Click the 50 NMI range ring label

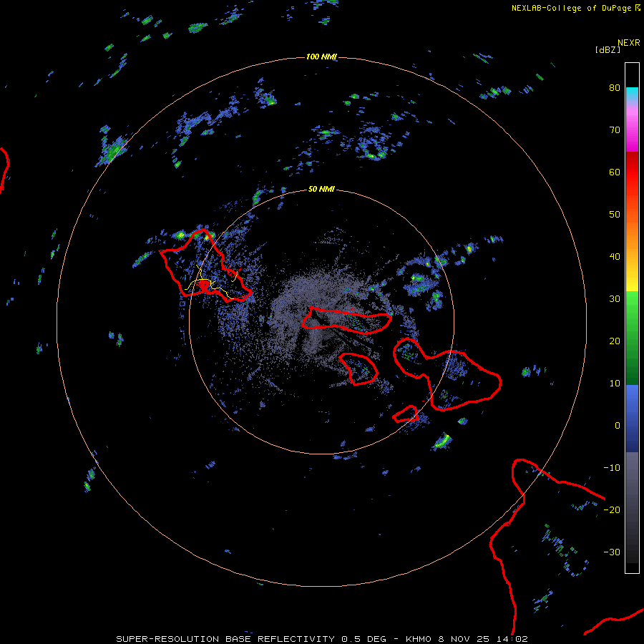click(321, 190)
